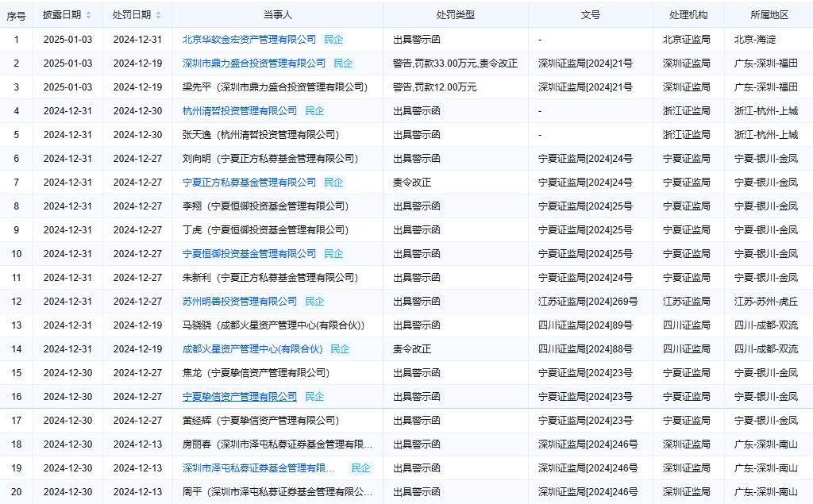Click 宁夏证监局[2024]24号 in row 6
The width and height of the screenshot is (813, 504).
(585, 159)
